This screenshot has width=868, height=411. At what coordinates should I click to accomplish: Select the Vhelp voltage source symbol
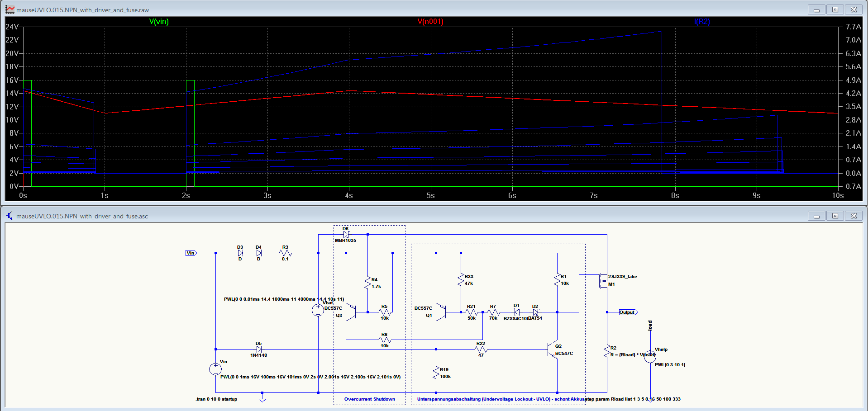click(x=650, y=357)
